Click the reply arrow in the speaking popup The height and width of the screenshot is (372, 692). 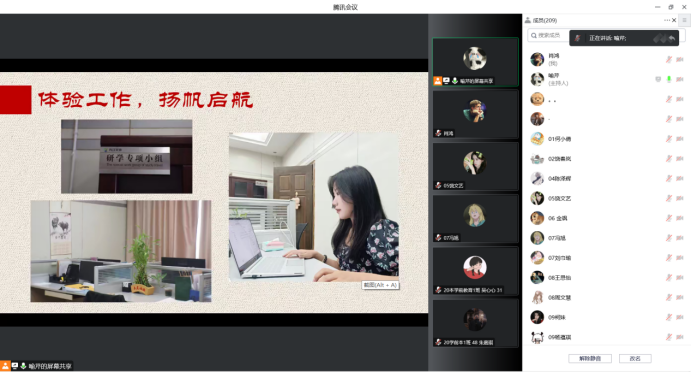pyautogui.click(x=672, y=38)
